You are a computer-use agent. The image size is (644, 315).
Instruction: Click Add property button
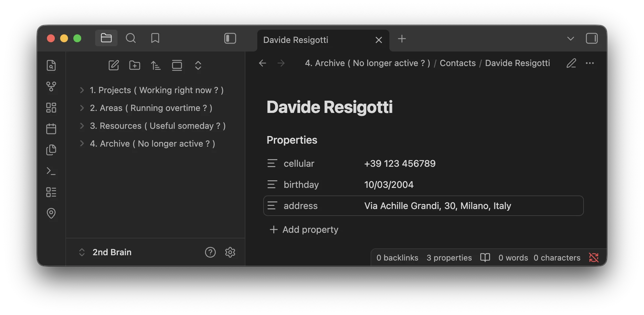(x=304, y=229)
